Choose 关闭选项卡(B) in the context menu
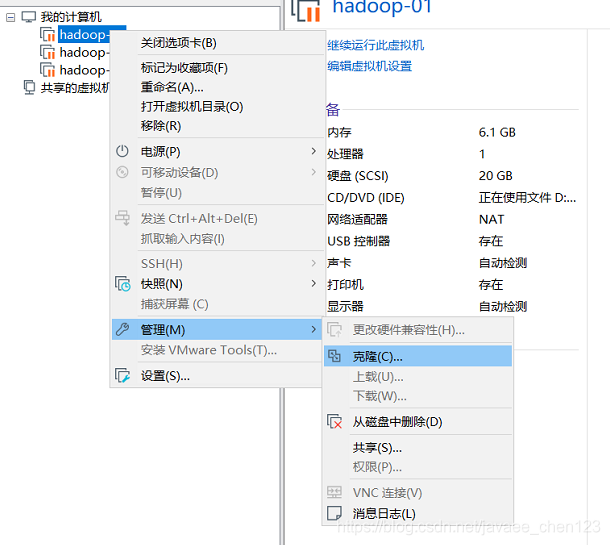Screen dimensions: 610x545 [179, 43]
